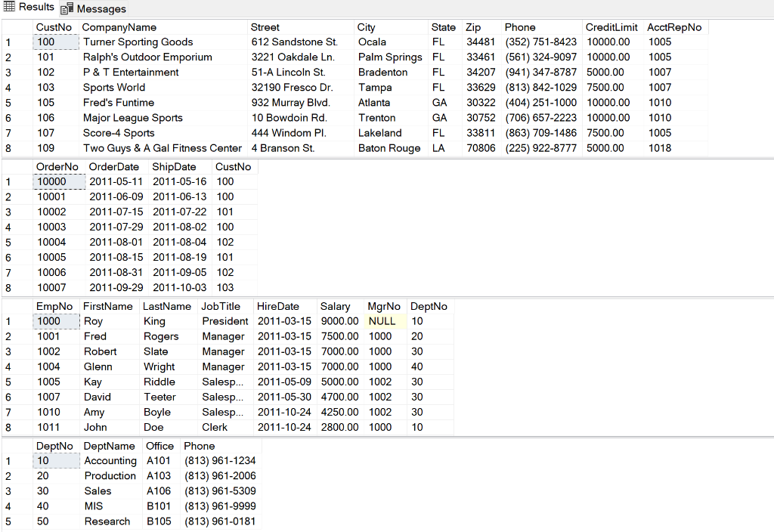Click cell 'Two Guys & A Gal Fitness Center'

163,148
